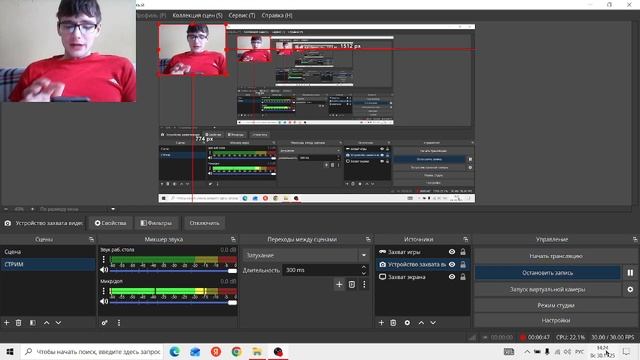Delete the selected scene with trash icon
Screen dimensions: 640x360
coord(18,322)
